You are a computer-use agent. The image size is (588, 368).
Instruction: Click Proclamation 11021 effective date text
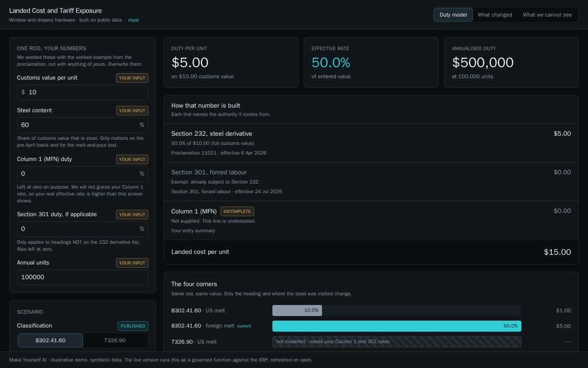tap(219, 153)
